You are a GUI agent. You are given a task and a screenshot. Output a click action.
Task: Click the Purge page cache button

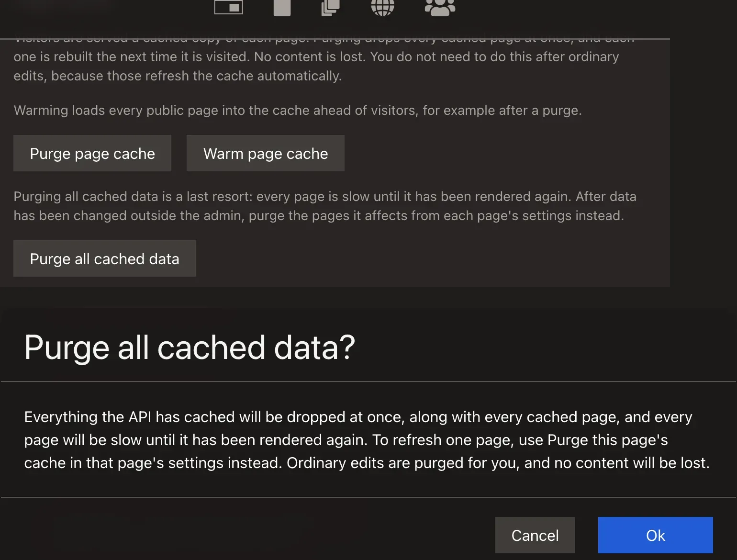pyautogui.click(x=92, y=153)
